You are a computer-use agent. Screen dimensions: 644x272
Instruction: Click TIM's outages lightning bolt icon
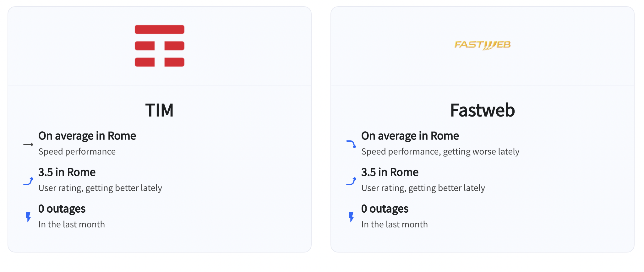[28, 217]
